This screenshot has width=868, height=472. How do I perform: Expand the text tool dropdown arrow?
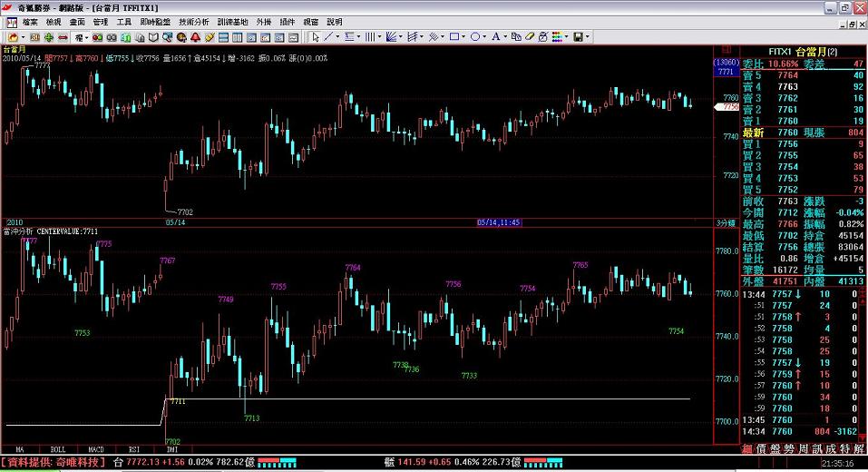(504, 37)
